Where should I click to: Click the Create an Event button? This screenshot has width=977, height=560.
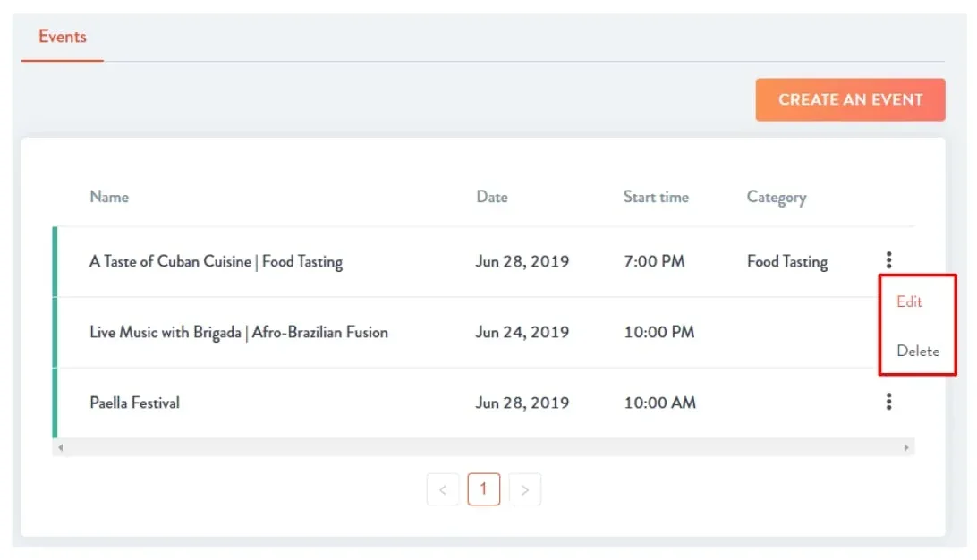click(x=850, y=99)
